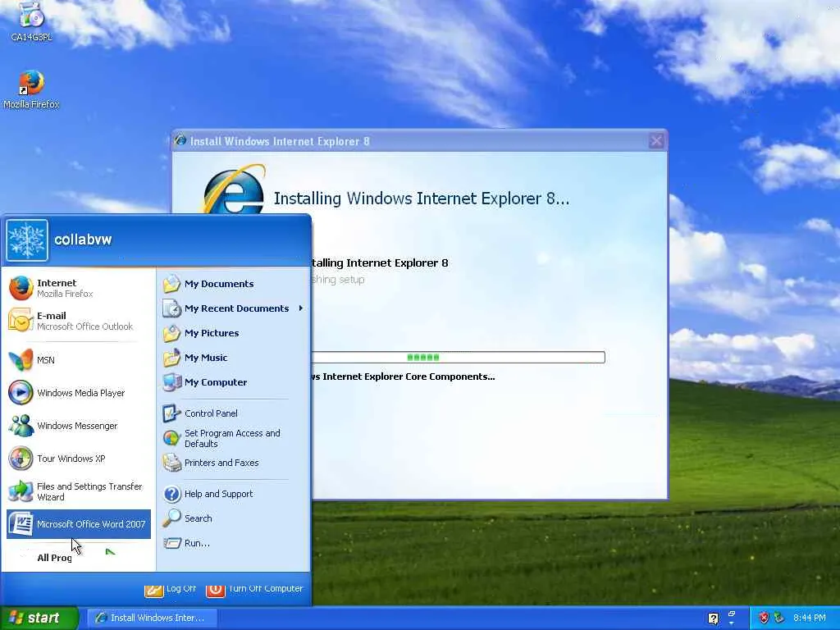Screen dimensions: 840x630
Task: Start Windows Messenger
Action: click(78, 426)
